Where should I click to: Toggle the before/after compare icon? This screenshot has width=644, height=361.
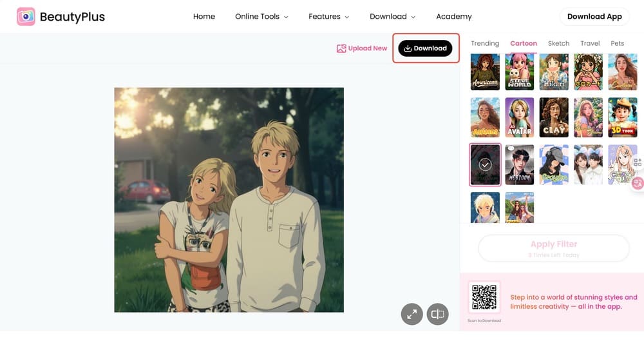click(437, 314)
